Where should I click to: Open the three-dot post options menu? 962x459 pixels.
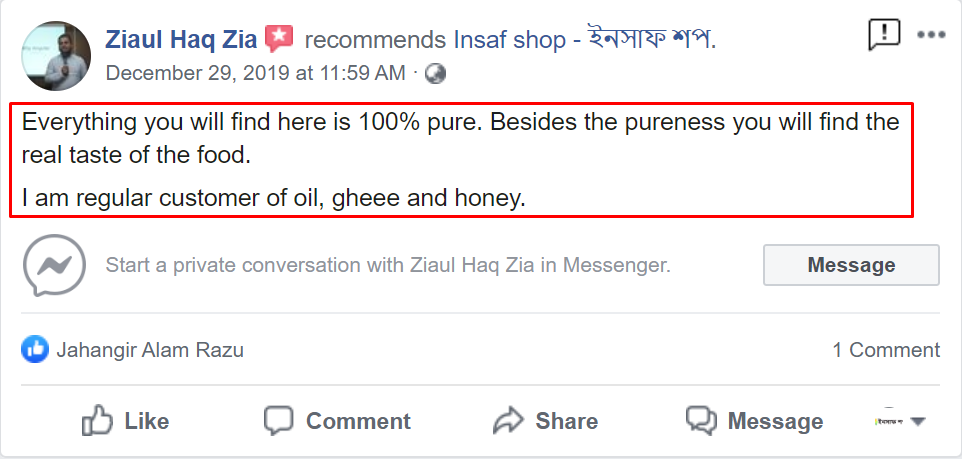tap(931, 34)
